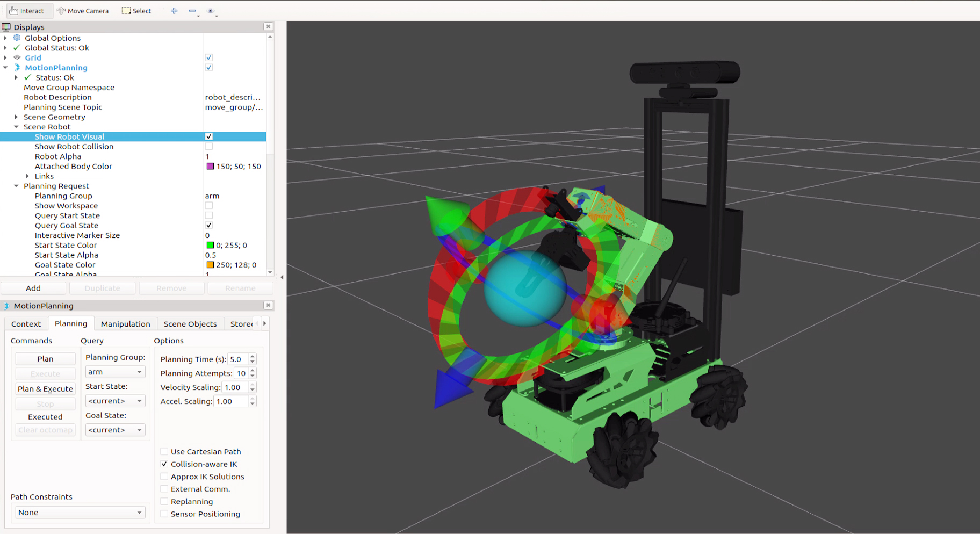980x534 pixels.
Task: Open the Start State dropdown
Action: click(x=115, y=401)
